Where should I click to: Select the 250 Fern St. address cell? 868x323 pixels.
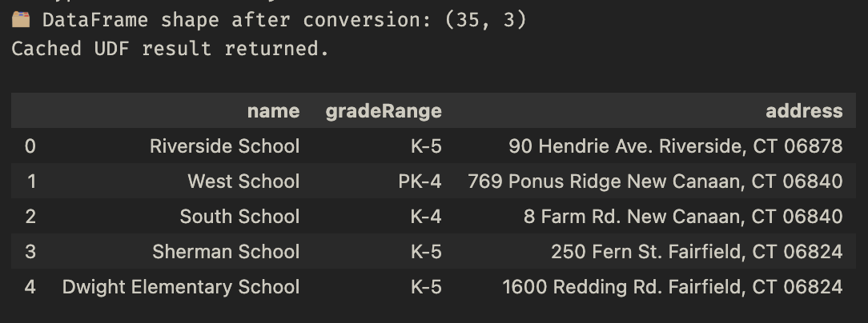(697, 252)
